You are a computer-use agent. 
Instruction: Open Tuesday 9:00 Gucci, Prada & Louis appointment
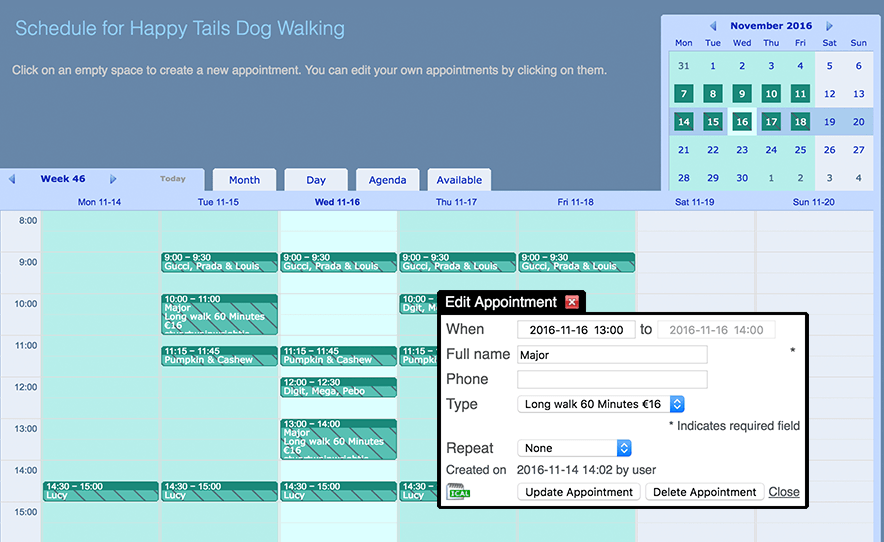(219, 262)
